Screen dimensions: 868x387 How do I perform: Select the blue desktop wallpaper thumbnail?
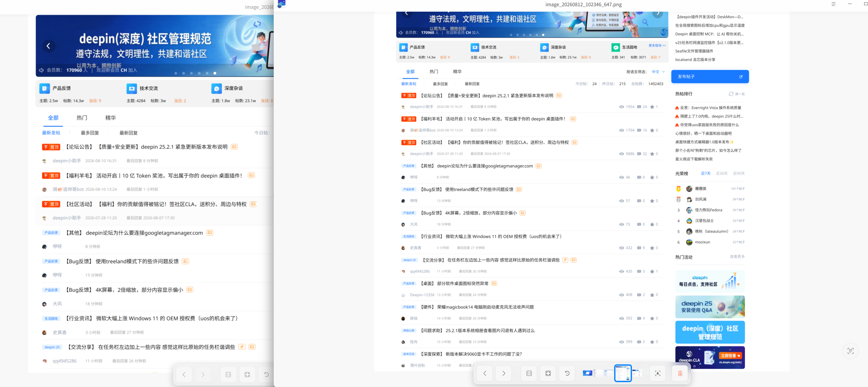click(587, 373)
